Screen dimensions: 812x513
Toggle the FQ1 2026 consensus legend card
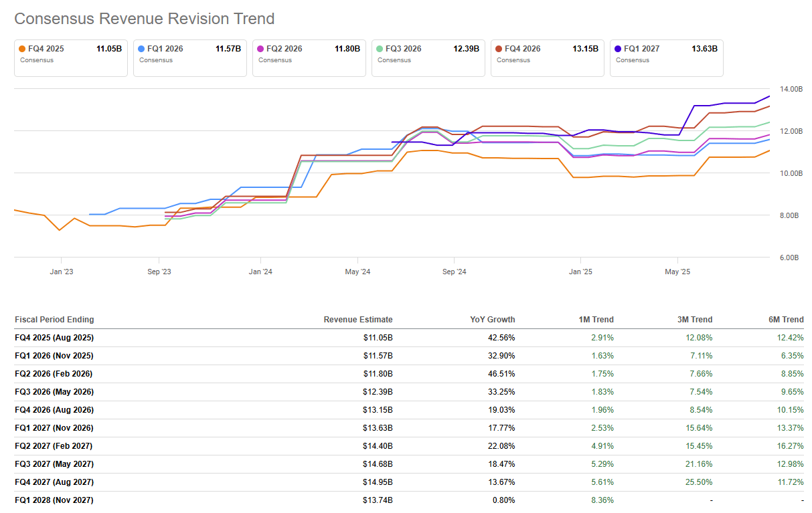pos(190,58)
